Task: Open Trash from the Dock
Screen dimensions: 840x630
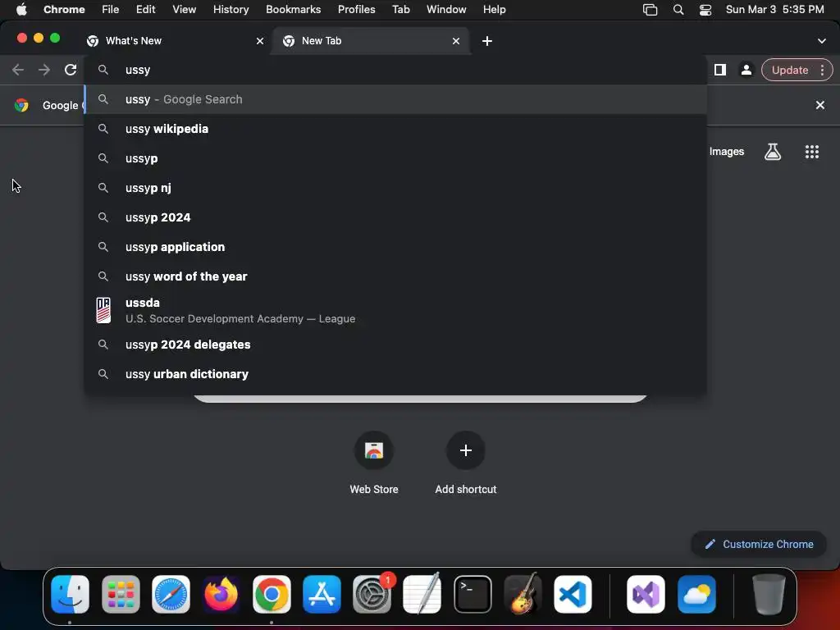Action: tap(769, 594)
